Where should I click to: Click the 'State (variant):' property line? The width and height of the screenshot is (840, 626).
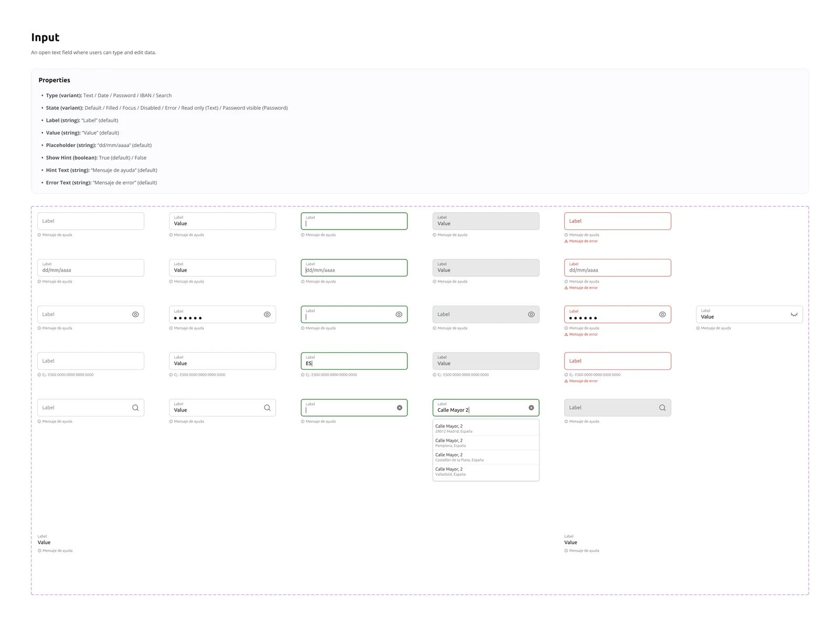167,108
